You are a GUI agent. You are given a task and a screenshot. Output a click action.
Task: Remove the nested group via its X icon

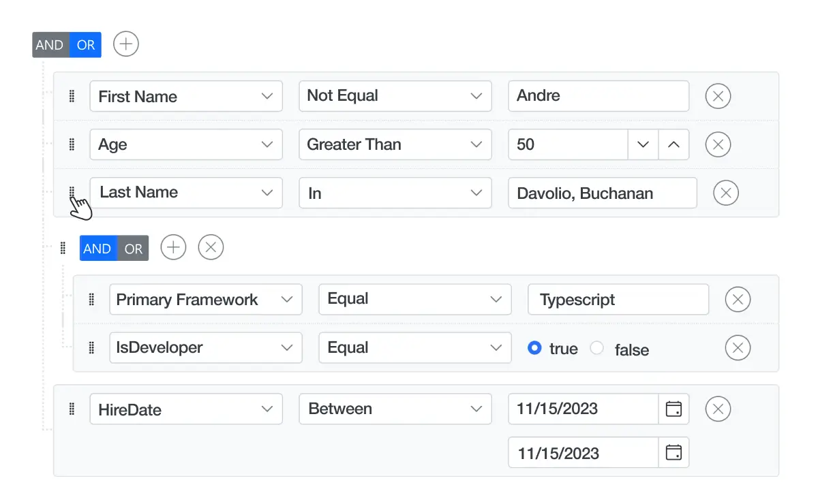[211, 247]
